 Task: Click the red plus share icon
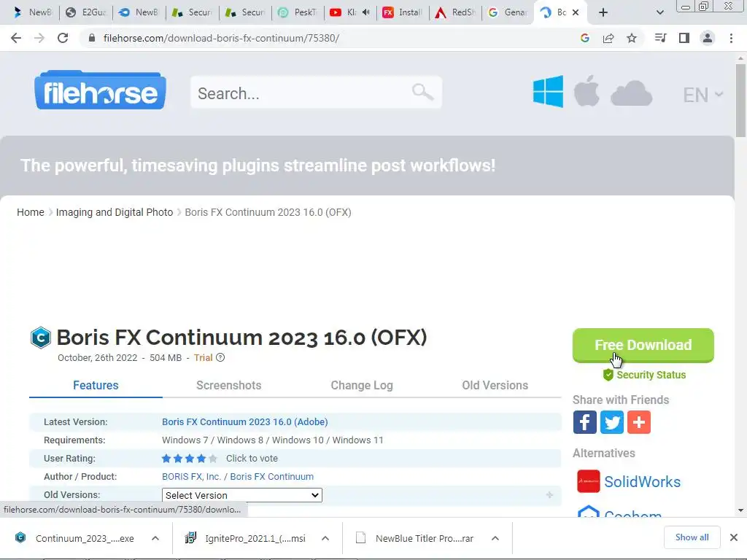[639, 422]
